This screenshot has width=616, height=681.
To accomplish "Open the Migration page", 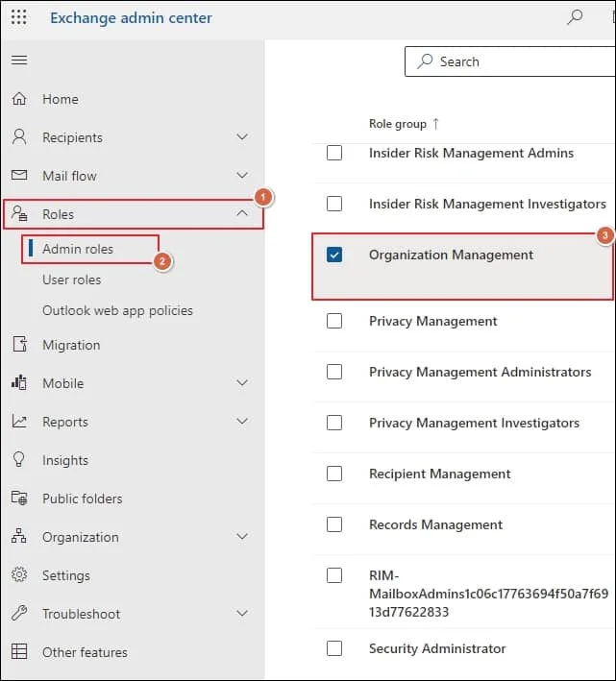I will tap(71, 345).
